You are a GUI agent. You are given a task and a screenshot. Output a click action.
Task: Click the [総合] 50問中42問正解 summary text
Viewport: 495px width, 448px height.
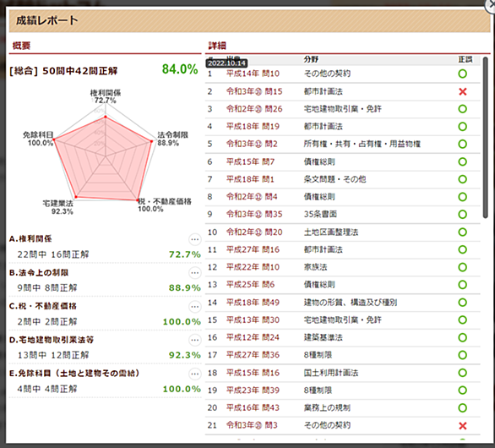tap(63, 71)
